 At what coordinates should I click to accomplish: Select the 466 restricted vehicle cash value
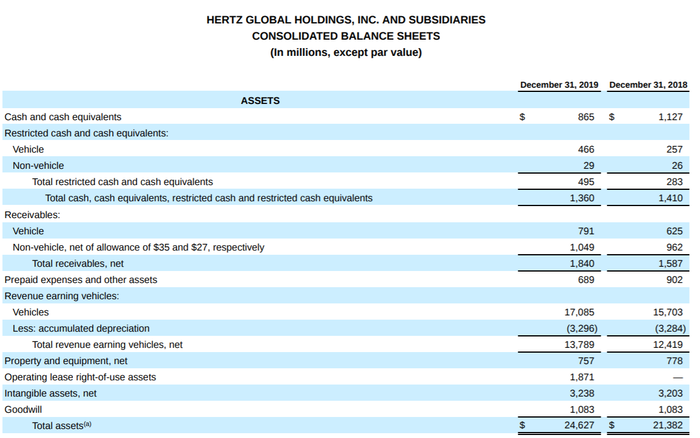pyautogui.click(x=586, y=150)
